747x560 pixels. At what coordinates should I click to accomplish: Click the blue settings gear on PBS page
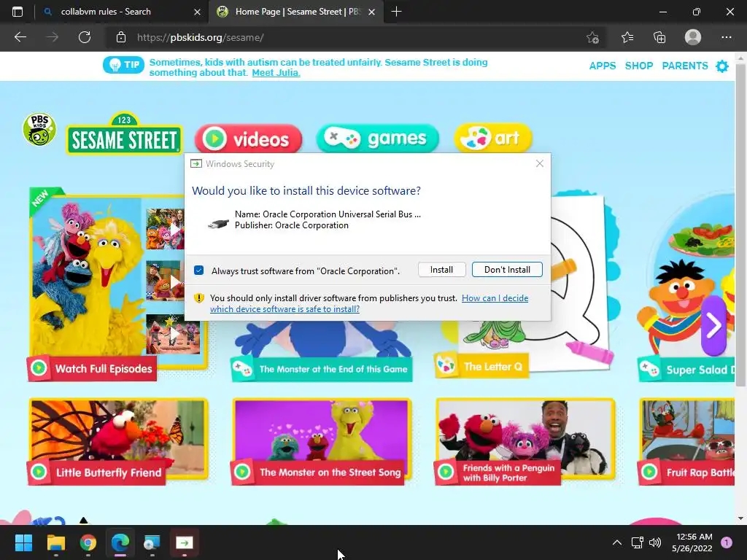(x=722, y=66)
